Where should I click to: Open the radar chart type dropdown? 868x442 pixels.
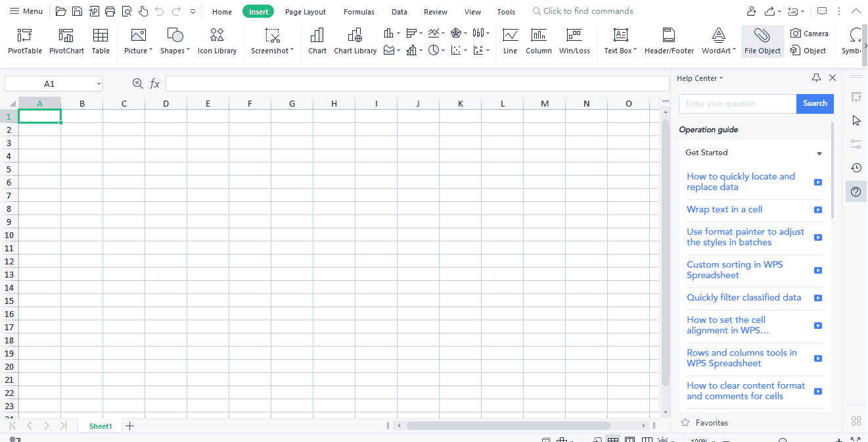pos(459,33)
